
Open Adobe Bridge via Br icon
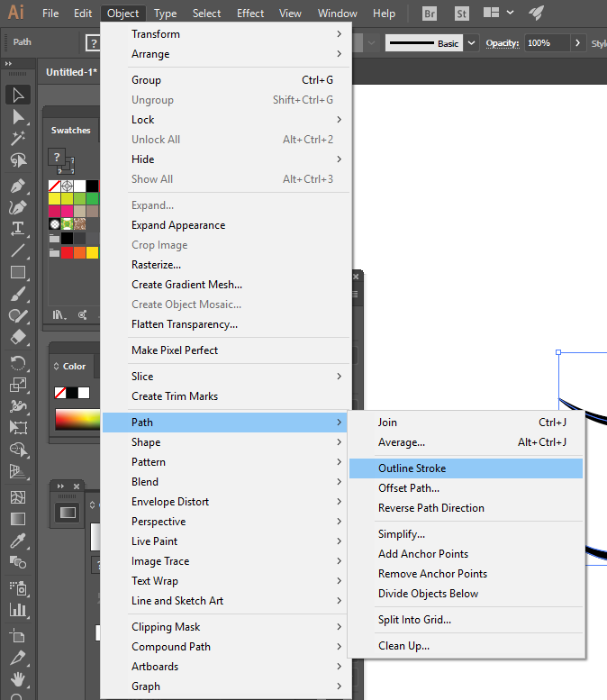430,14
